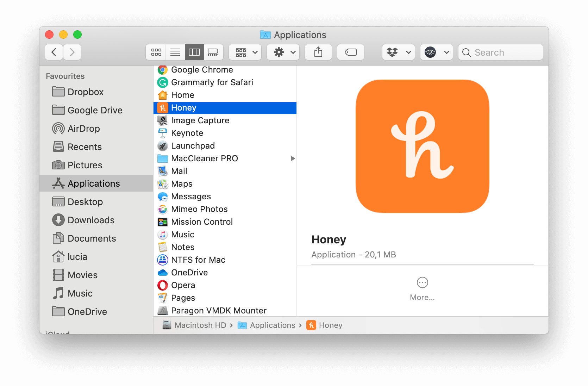Viewport: 588px width, 386px height.
Task: Select Image Capture app
Action: tap(225, 120)
